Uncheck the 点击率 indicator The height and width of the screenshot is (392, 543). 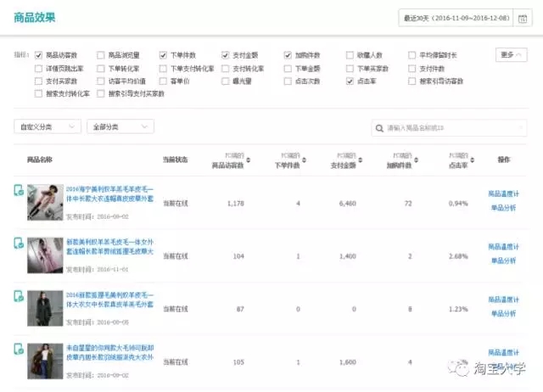(x=350, y=81)
